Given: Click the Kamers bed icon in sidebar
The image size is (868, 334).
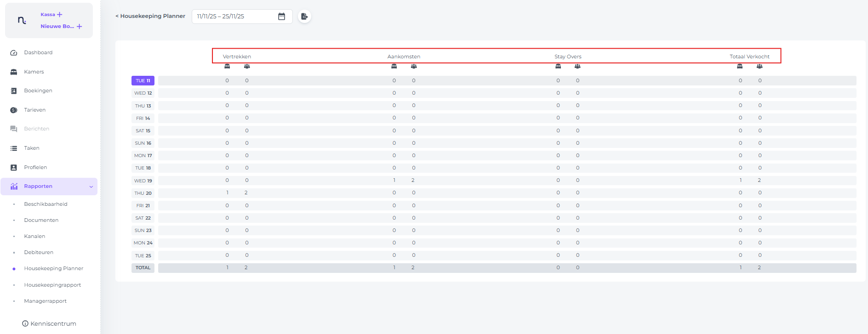Looking at the screenshot, I should [14, 72].
